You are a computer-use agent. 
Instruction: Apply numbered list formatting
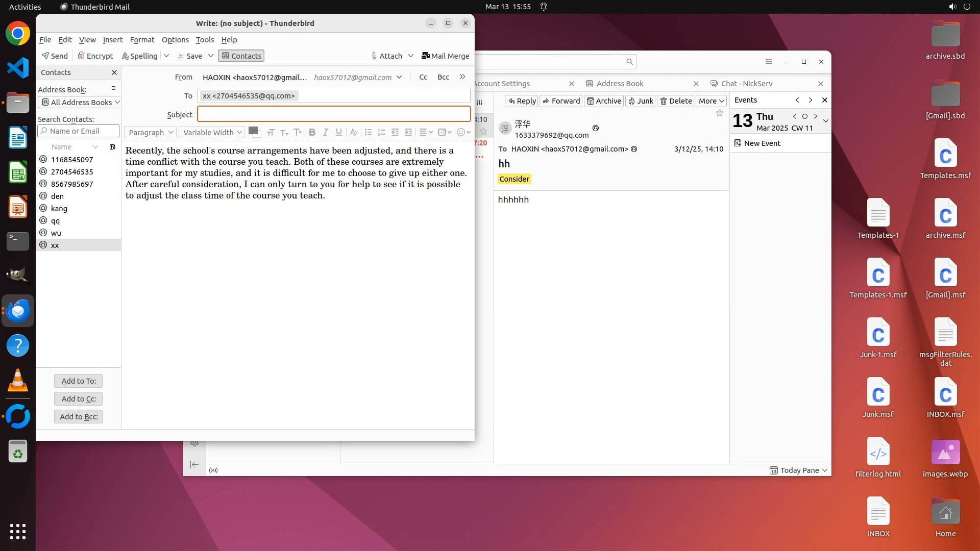[x=381, y=132]
